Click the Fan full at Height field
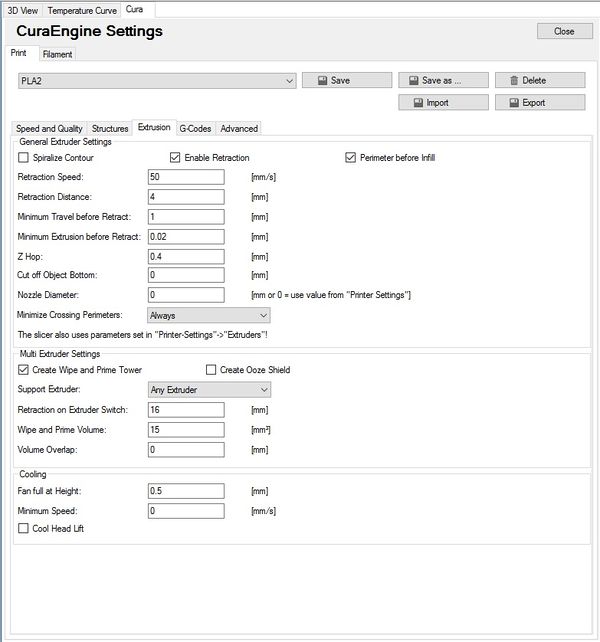 point(186,491)
